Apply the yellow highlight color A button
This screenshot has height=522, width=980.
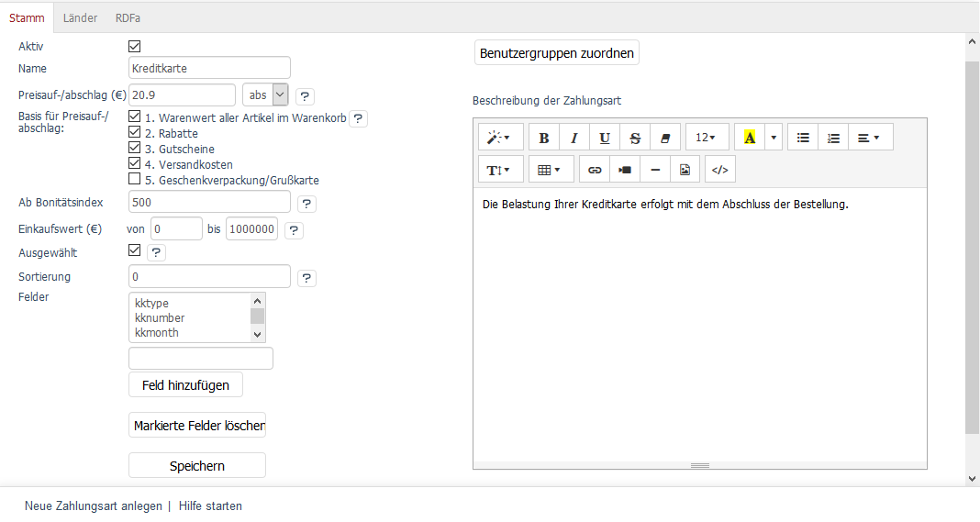click(x=749, y=138)
